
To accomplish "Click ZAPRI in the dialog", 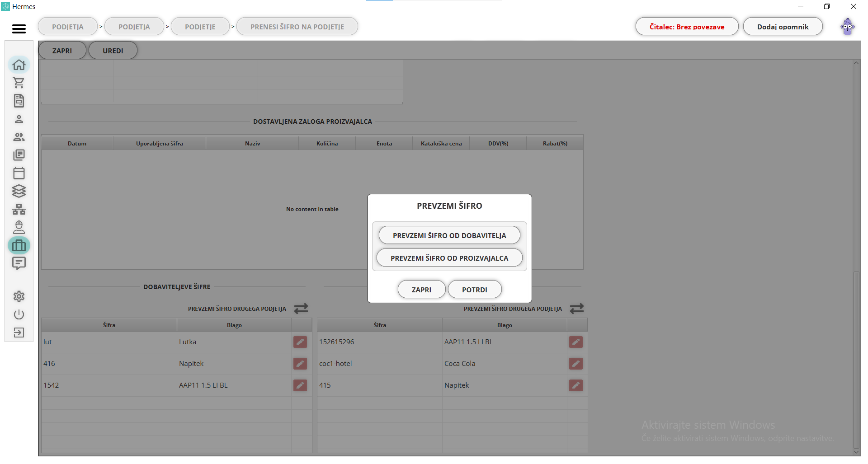I will (421, 290).
